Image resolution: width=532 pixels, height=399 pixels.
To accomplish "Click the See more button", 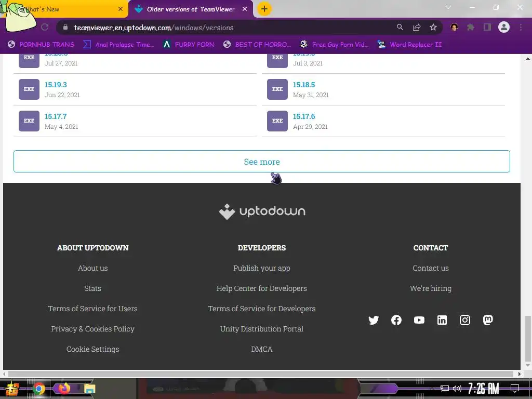I will pyautogui.click(x=262, y=162).
